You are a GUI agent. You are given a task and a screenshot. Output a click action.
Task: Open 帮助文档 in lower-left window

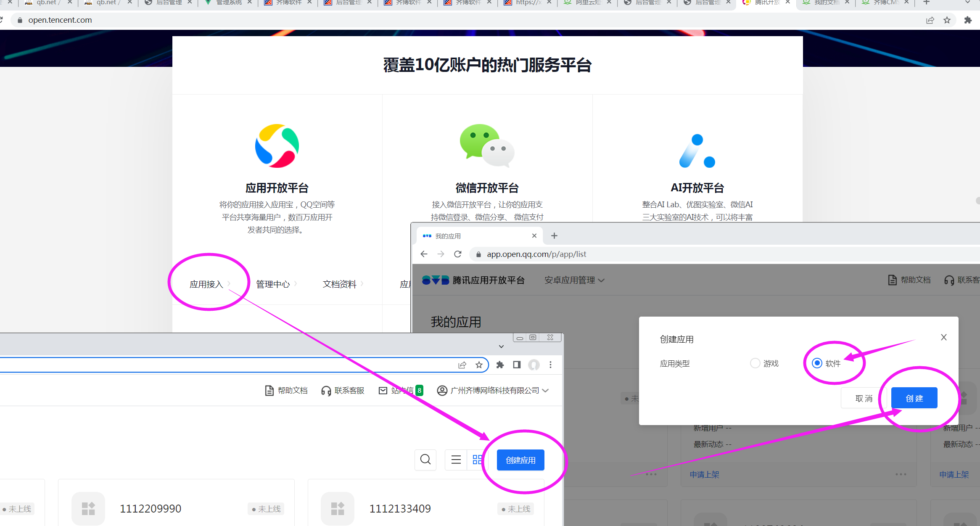coord(286,391)
